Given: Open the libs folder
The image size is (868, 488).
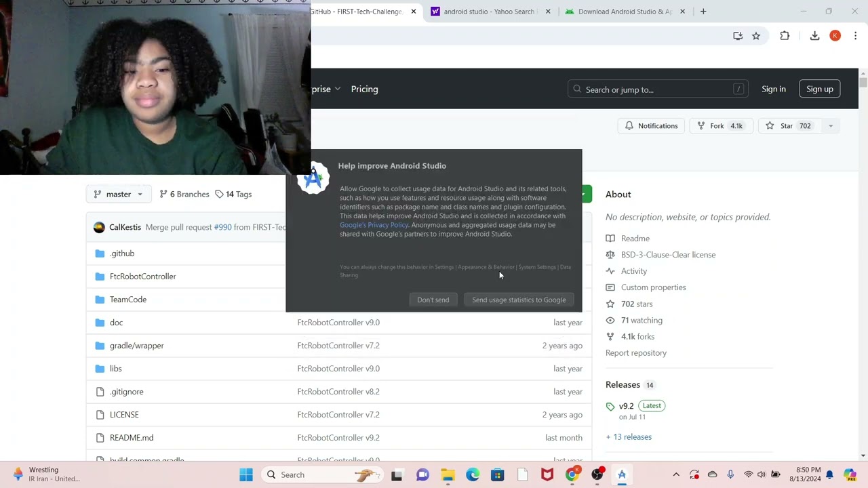Looking at the screenshot, I should coord(115,369).
